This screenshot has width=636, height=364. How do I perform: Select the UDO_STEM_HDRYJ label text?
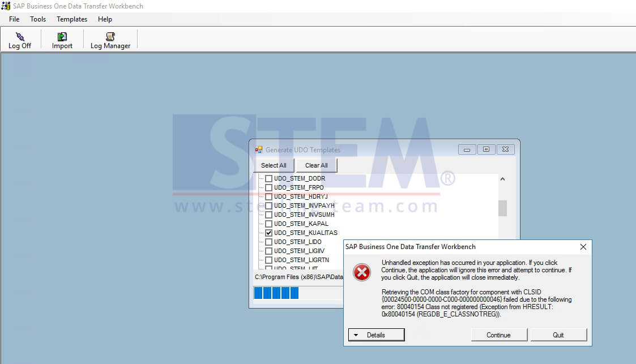click(x=301, y=196)
